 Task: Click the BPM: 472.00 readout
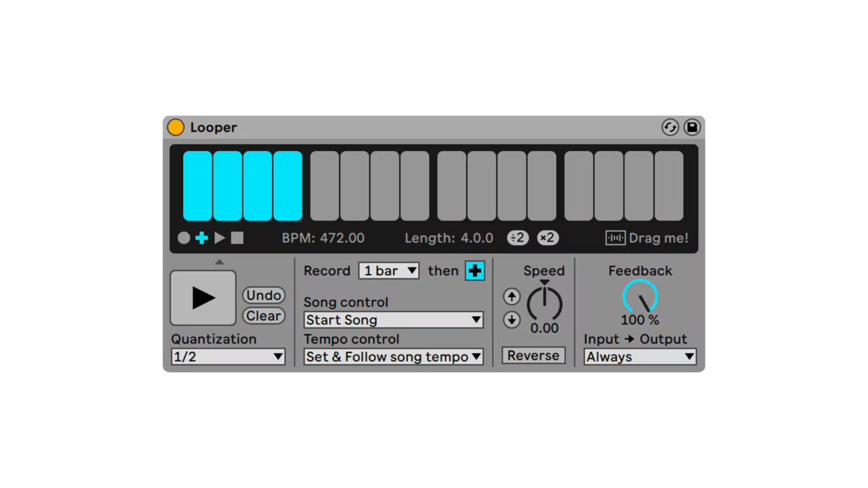[323, 238]
